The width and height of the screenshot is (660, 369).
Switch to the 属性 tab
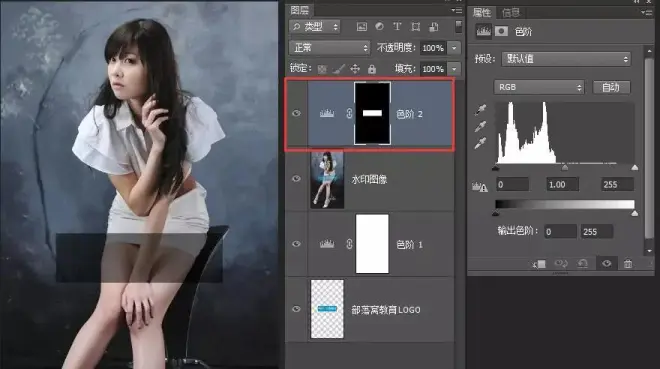click(x=482, y=13)
